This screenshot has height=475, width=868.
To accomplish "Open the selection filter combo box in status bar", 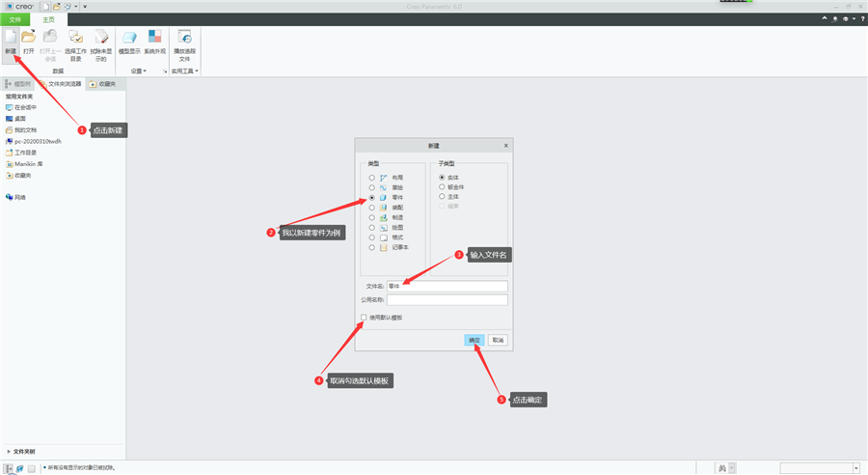I will pos(820,468).
